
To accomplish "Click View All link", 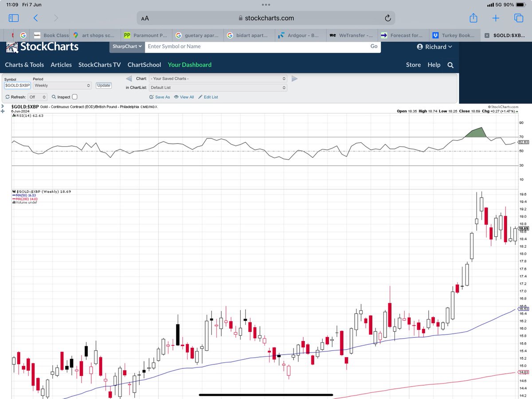I will [x=184, y=97].
